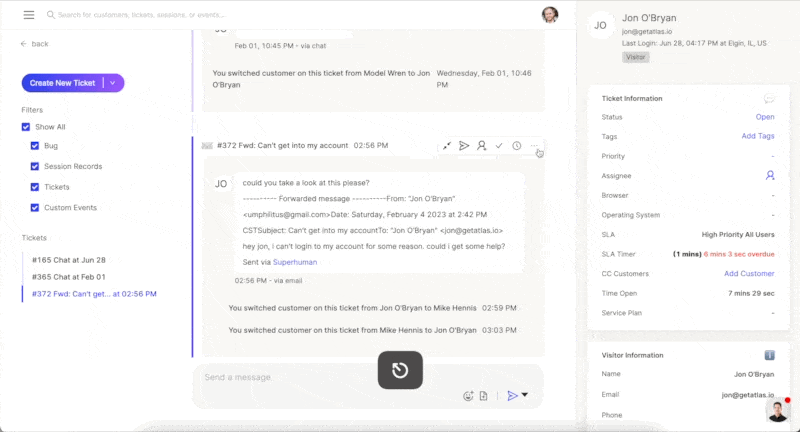Toggle the Tickets filter checkbox
This screenshot has width=800, height=432.
click(x=35, y=187)
